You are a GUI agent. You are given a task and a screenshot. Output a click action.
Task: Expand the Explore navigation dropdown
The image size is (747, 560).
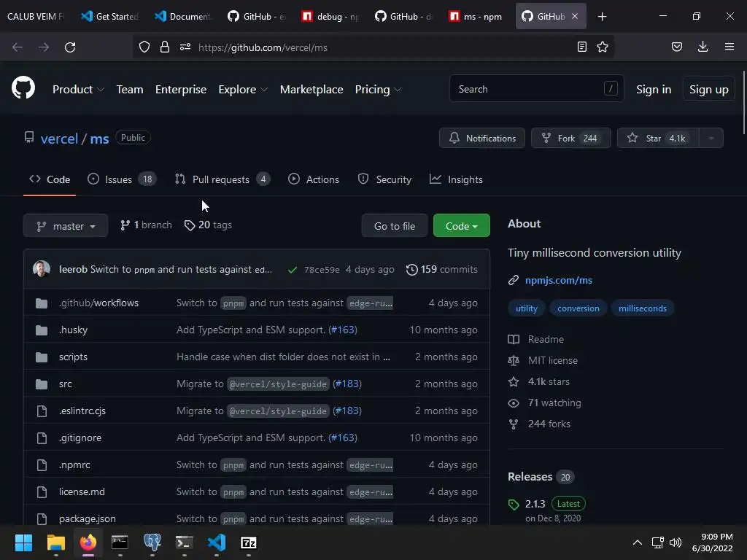pyautogui.click(x=243, y=90)
